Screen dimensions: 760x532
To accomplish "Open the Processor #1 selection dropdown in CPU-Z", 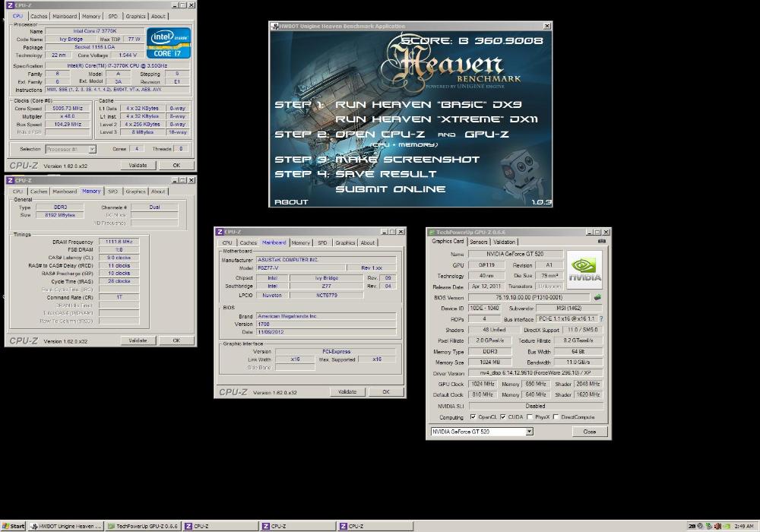I will [92, 149].
